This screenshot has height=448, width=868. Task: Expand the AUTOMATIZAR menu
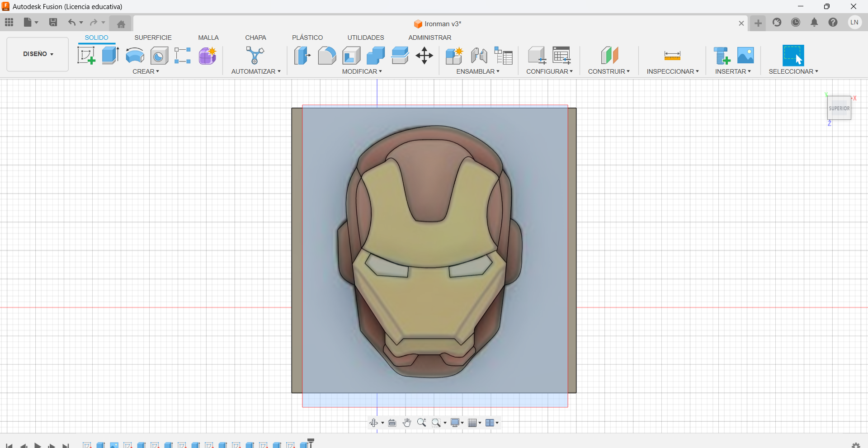point(256,71)
